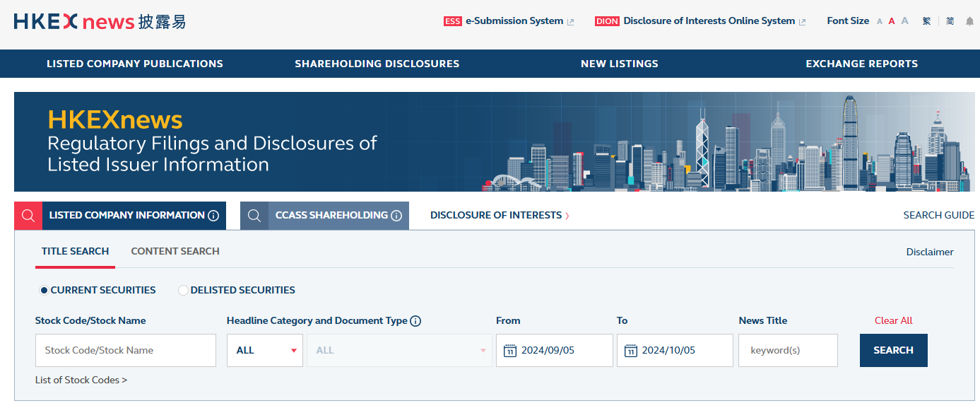Switch to Content Search tab
This screenshot has width=980, height=413.
click(175, 251)
